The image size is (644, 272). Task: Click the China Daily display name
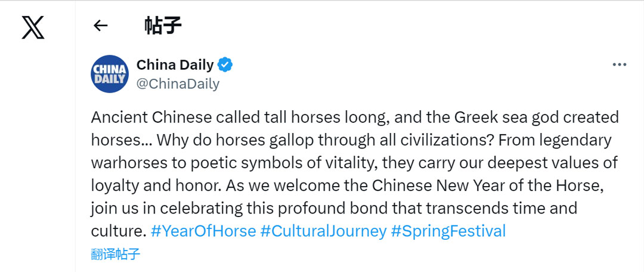coord(175,64)
